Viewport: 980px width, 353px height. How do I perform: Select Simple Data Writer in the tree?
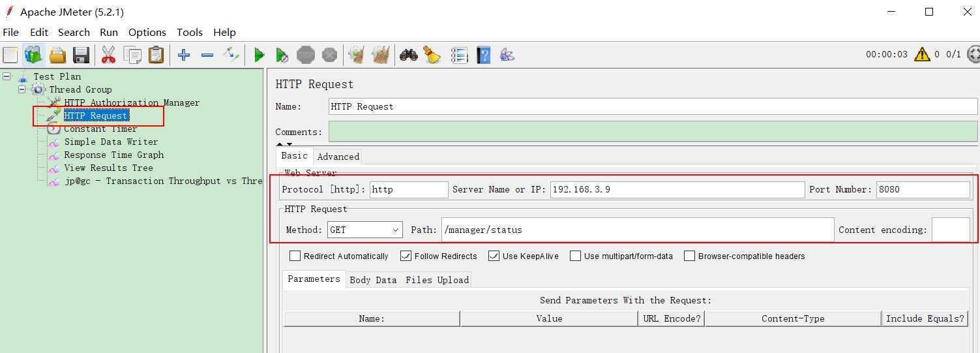point(111,142)
